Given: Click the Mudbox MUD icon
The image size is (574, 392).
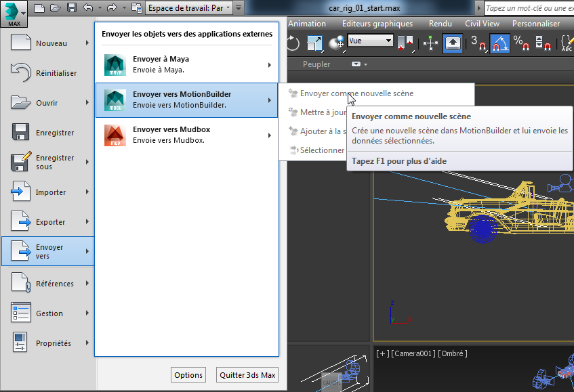Looking at the screenshot, I should (x=115, y=135).
